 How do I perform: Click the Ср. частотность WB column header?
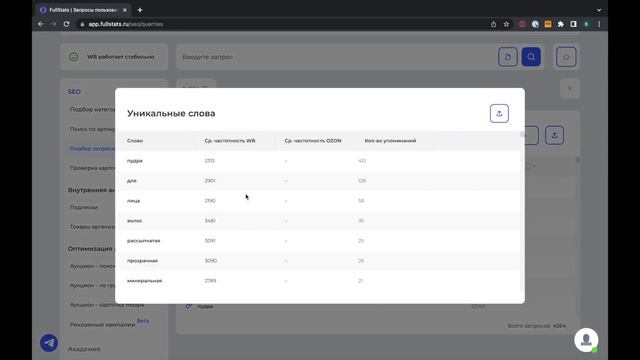click(230, 141)
